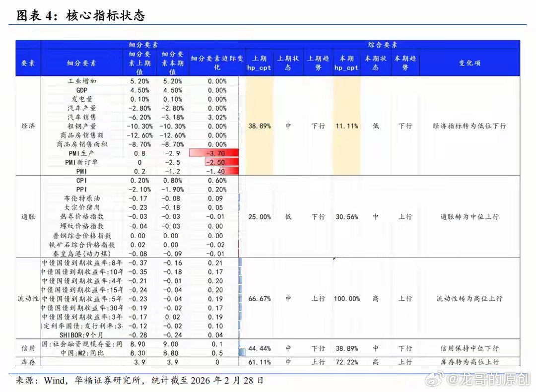
Task: Click the GDP row label
Action: (x=82, y=90)
